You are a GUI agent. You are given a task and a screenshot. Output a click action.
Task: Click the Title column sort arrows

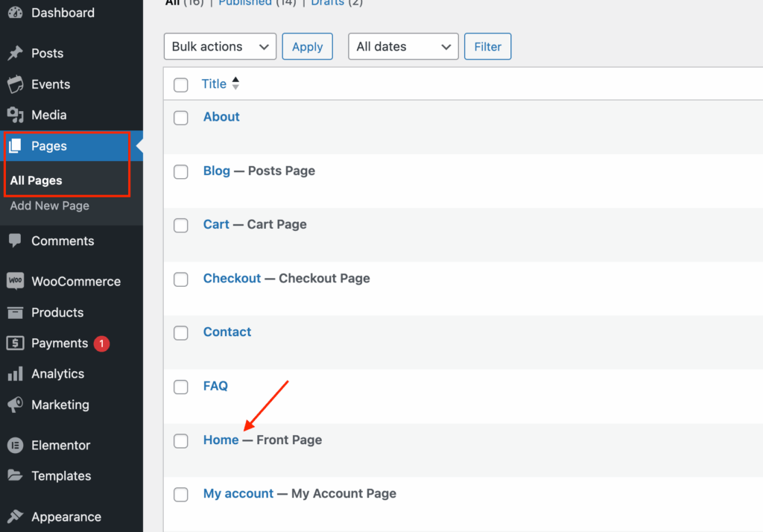(235, 83)
